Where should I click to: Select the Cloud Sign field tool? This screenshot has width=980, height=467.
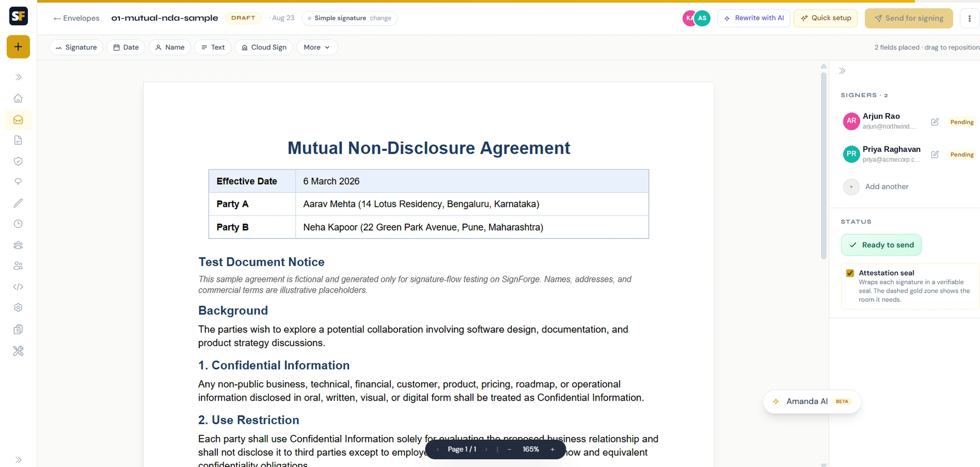point(264,47)
